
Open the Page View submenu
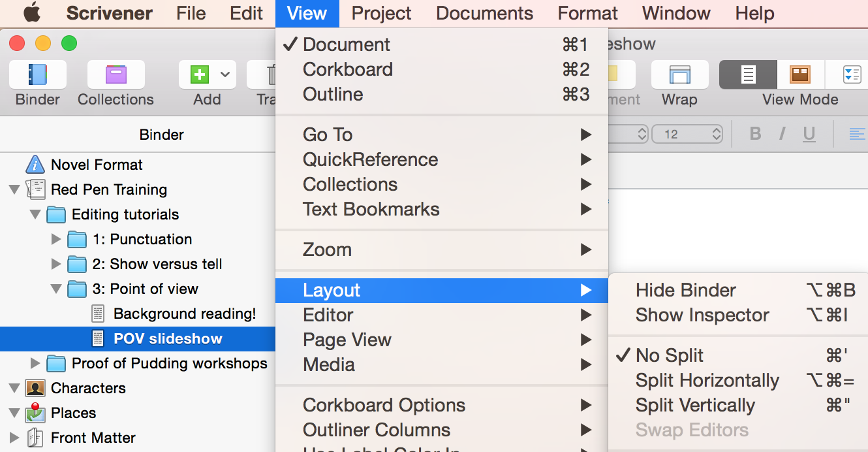point(442,340)
